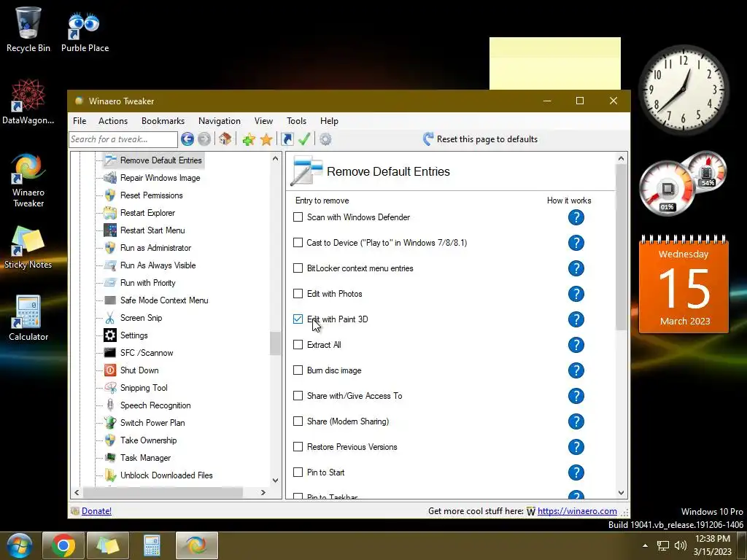Tick BitLocker context menu entries checkbox
This screenshot has height=560, width=747.
[298, 268]
